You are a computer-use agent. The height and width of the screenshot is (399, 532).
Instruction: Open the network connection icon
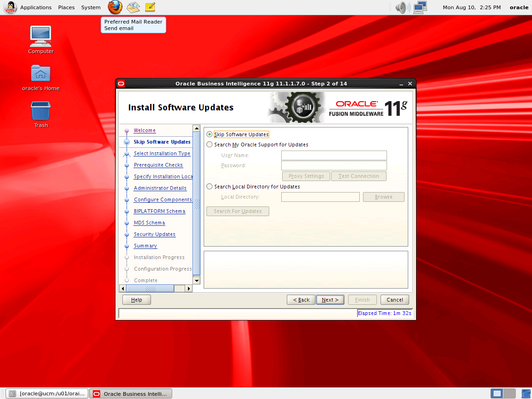[x=420, y=7]
